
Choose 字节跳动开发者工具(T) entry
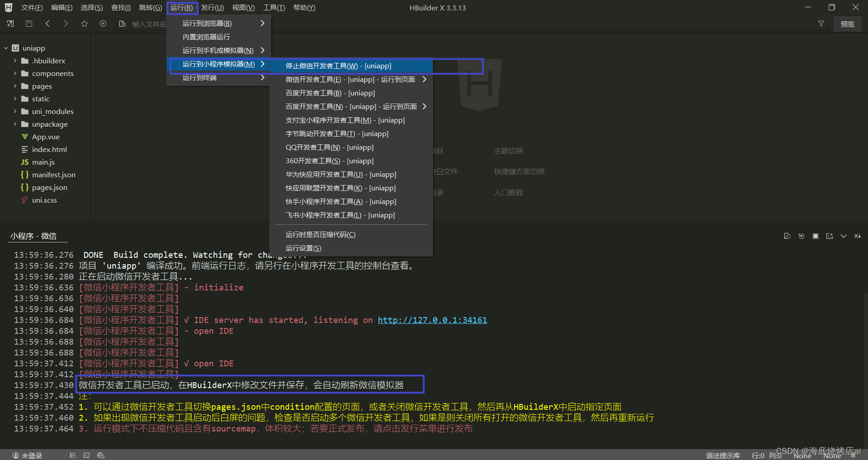click(x=351, y=134)
